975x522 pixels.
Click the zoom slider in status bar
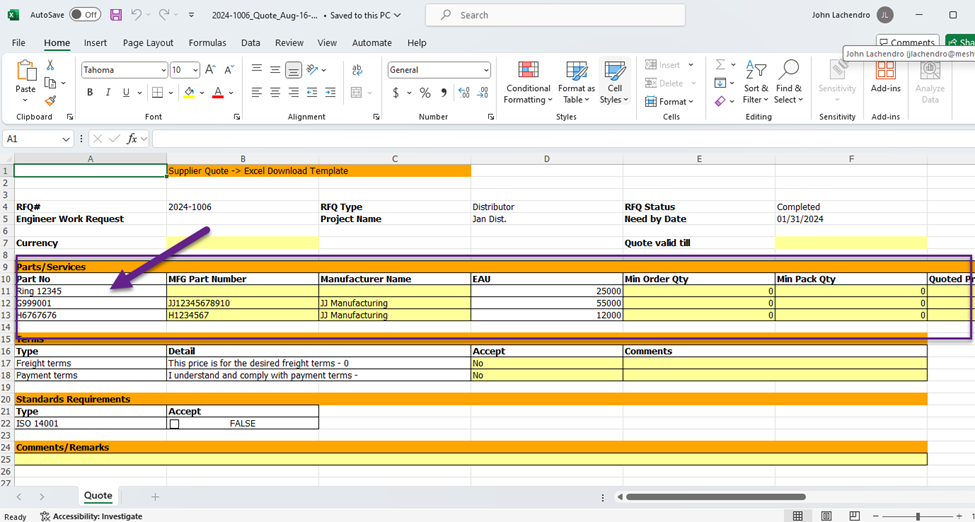917,516
